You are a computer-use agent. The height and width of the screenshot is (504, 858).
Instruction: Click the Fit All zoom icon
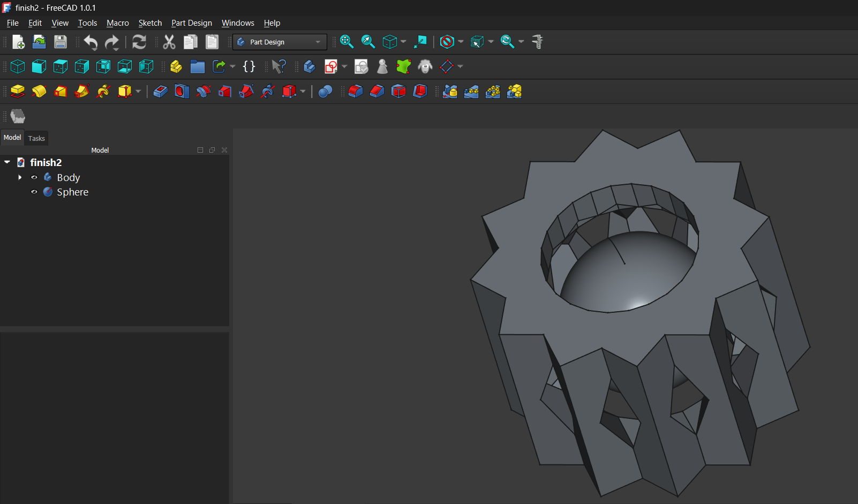pos(347,42)
